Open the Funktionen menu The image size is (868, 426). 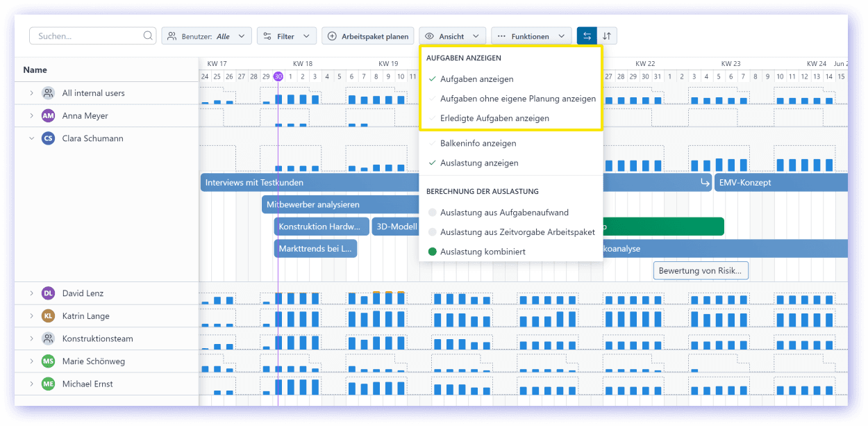click(x=531, y=36)
